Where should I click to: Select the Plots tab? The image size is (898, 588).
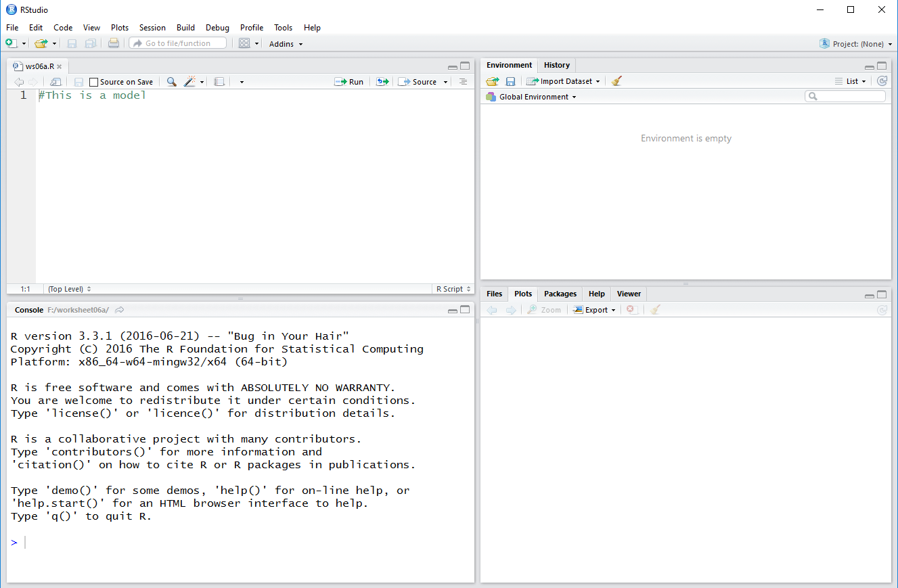pos(523,294)
